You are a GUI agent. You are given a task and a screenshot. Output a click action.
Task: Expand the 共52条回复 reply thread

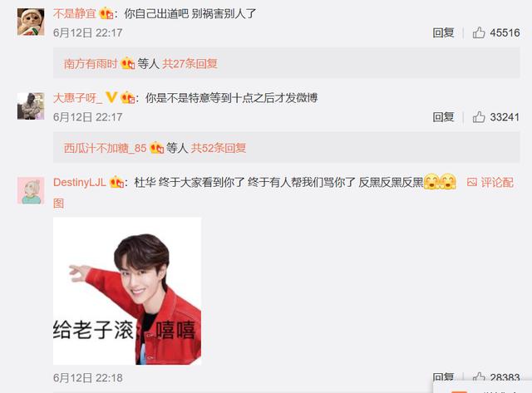tap(219, 148)
